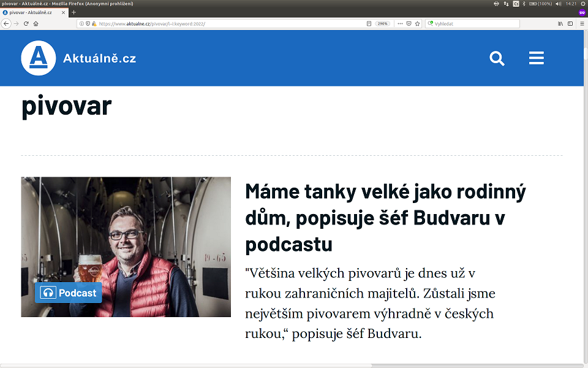Viewport: 588px width, 368px height.
Task: Open the Aktuálně.cz search magnifier
Action: pos(497,58)
